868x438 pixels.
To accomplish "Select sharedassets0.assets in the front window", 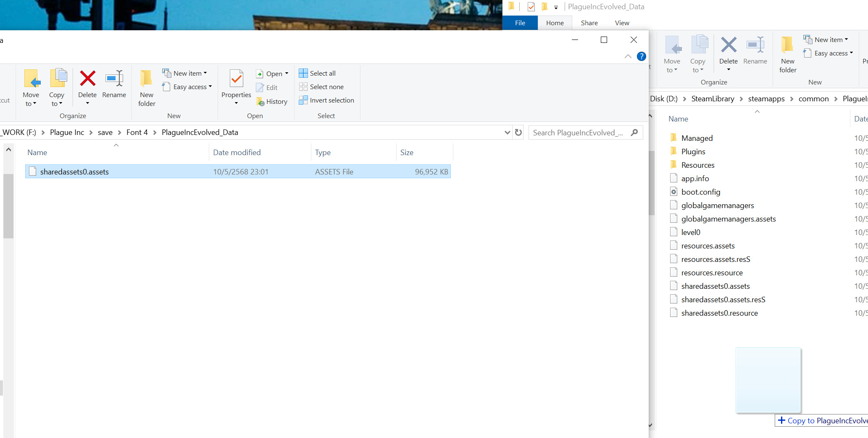I will point(238,172).
